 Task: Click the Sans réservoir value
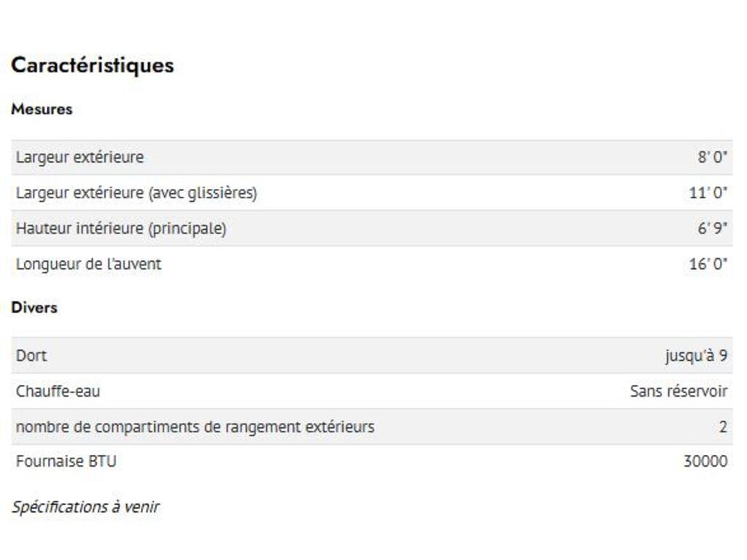point(678,392)
